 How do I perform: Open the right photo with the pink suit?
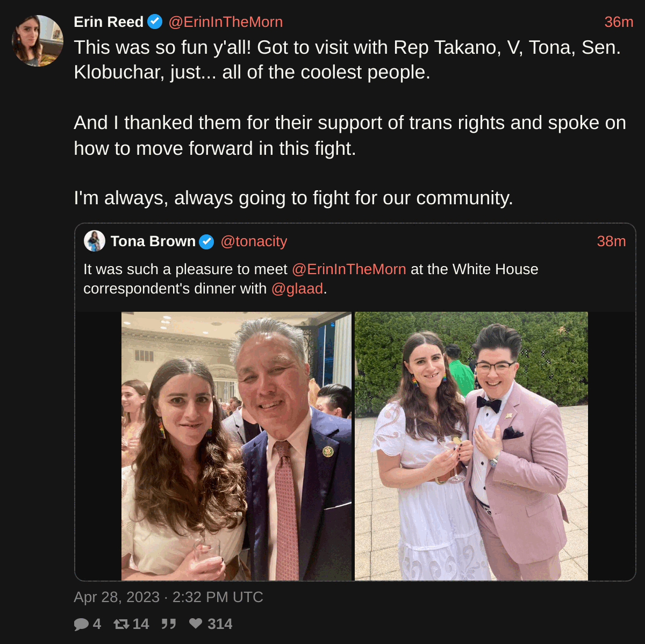[x=471, y=446]
